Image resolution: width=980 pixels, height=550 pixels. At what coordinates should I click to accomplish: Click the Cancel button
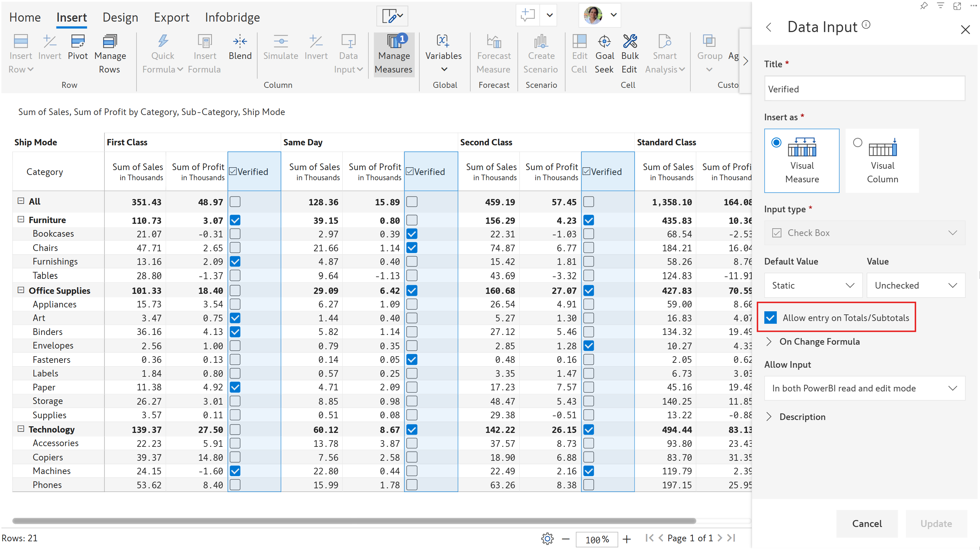pyautogui.click(x=866, y=524)
